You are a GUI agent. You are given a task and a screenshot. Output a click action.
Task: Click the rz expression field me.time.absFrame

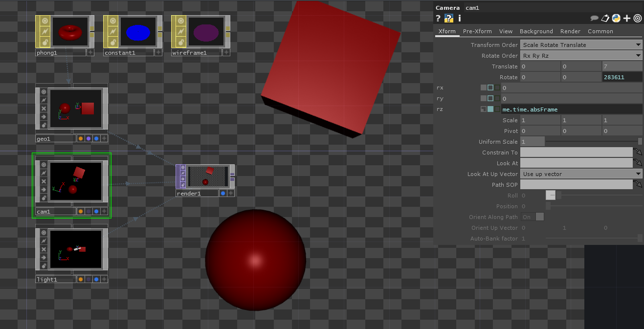[571, 110]
